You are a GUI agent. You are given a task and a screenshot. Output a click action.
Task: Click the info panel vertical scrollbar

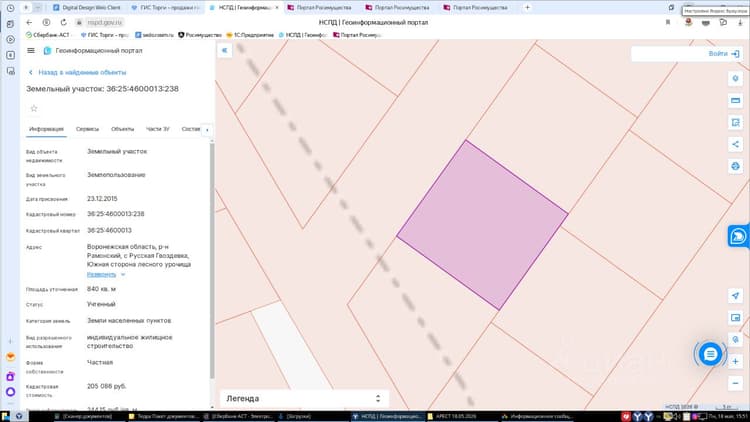(212, 261)
